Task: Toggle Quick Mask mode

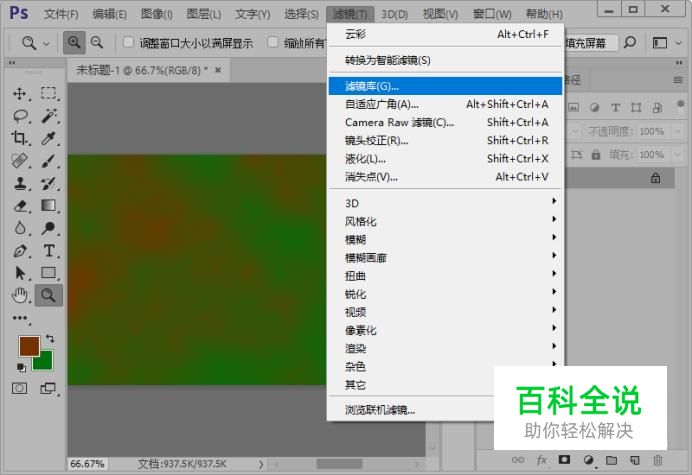Action: point(19,388)
